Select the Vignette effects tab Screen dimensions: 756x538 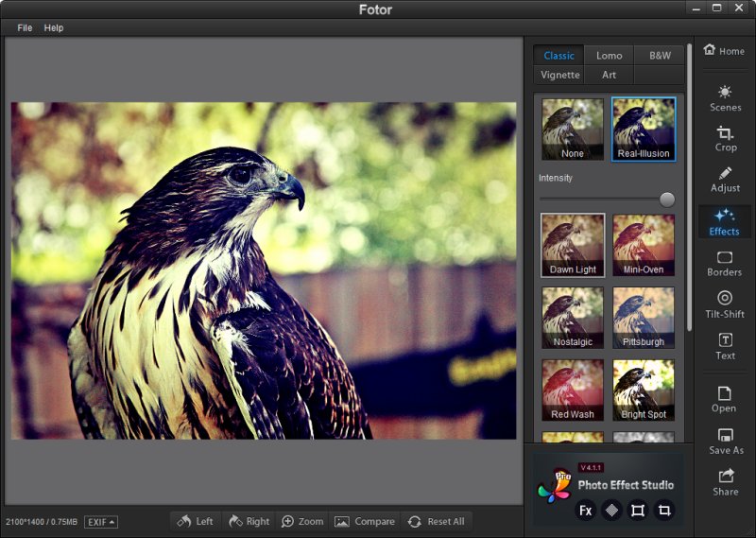click(x=560, y=76)
